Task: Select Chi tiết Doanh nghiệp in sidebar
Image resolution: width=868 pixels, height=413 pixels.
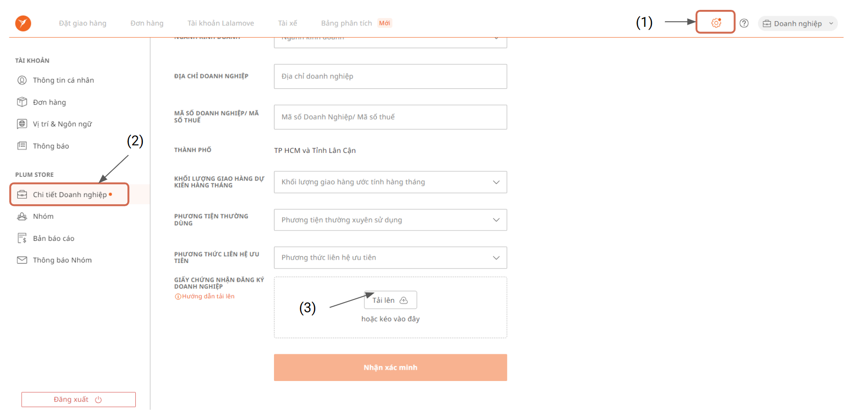Action: [70, 195]
